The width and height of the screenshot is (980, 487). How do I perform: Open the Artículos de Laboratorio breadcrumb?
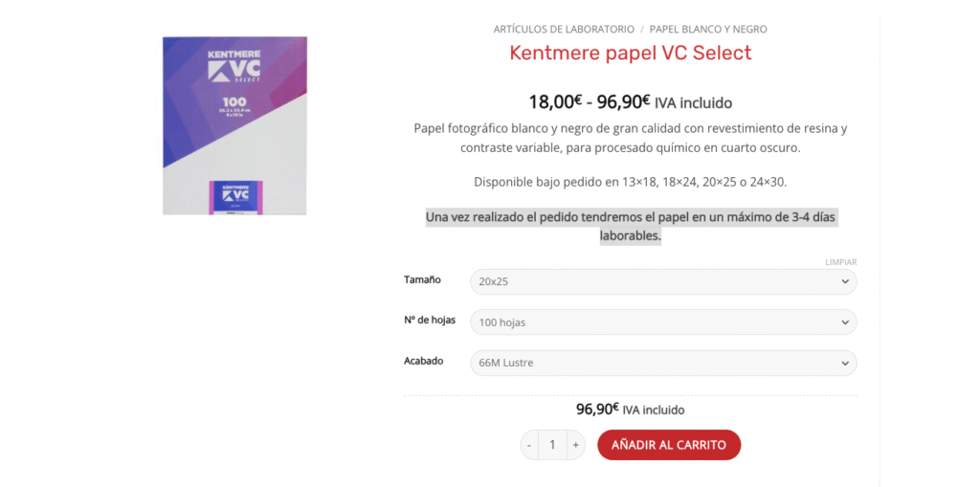tap(564, 30)
